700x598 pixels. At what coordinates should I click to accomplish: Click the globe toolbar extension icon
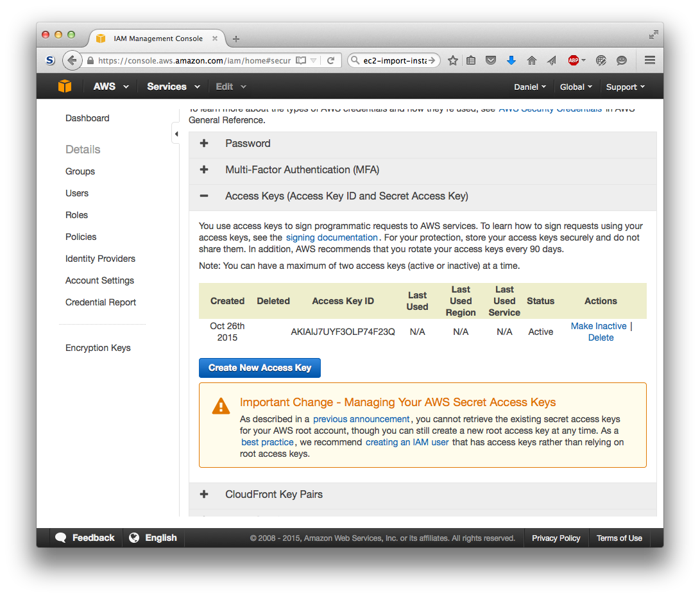pos(601,60)
